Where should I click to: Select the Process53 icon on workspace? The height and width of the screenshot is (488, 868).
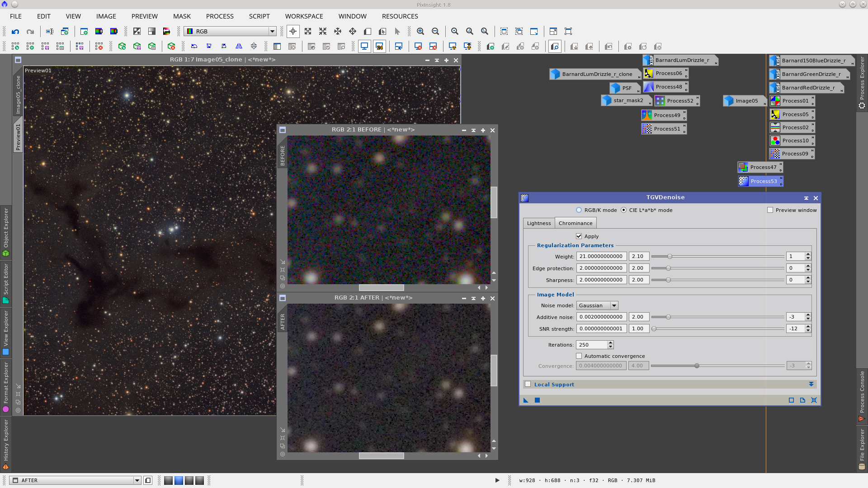[760, 181]
